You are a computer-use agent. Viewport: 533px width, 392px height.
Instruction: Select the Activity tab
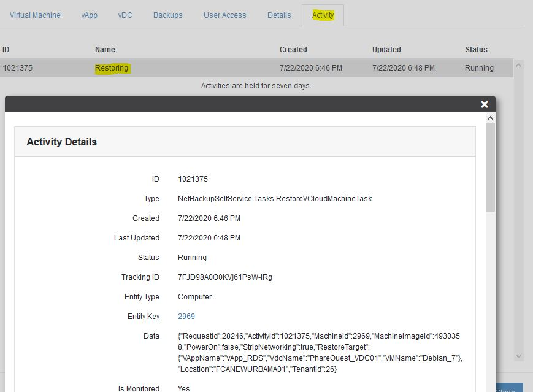click(323, 15)
